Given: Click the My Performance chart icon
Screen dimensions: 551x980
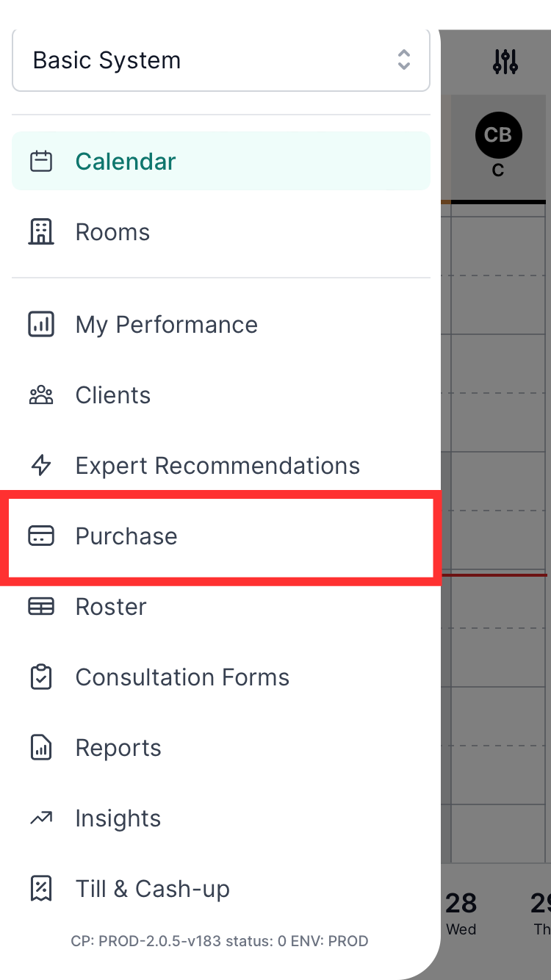Looking at the screenshot, I should tap(41, 325).
